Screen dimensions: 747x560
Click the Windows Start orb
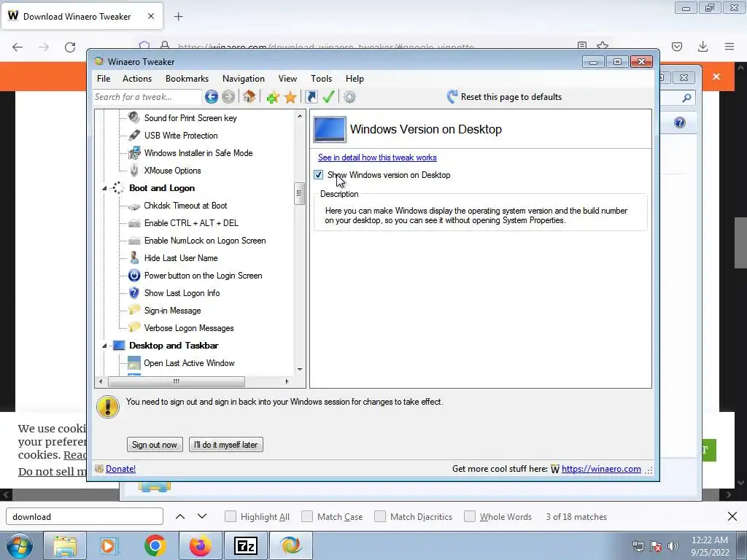(x=20, y=545)
